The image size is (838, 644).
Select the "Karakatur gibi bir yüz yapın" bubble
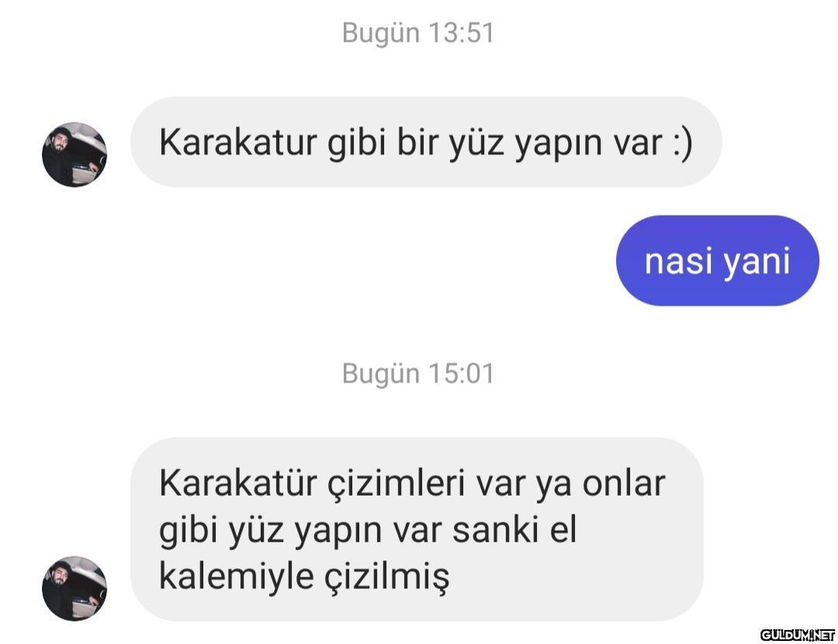tap(426, 142)
